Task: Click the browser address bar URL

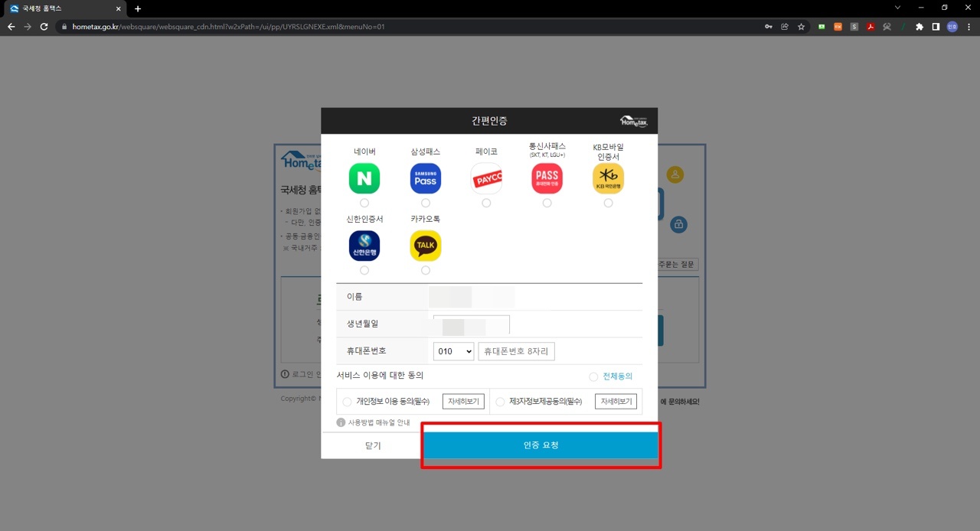Action: tap(228, 26)
